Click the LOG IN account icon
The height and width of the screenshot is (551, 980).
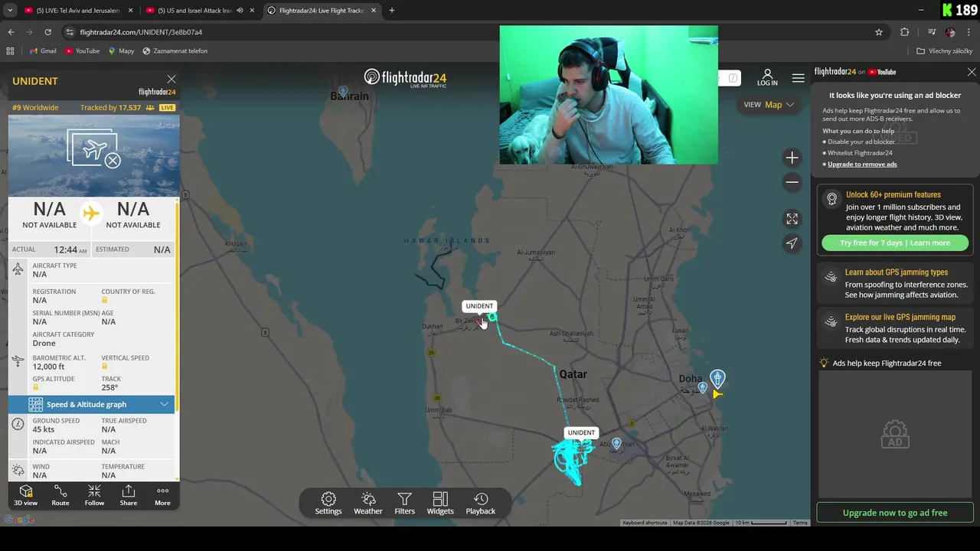pyautogui.click(x=767, y=77)
